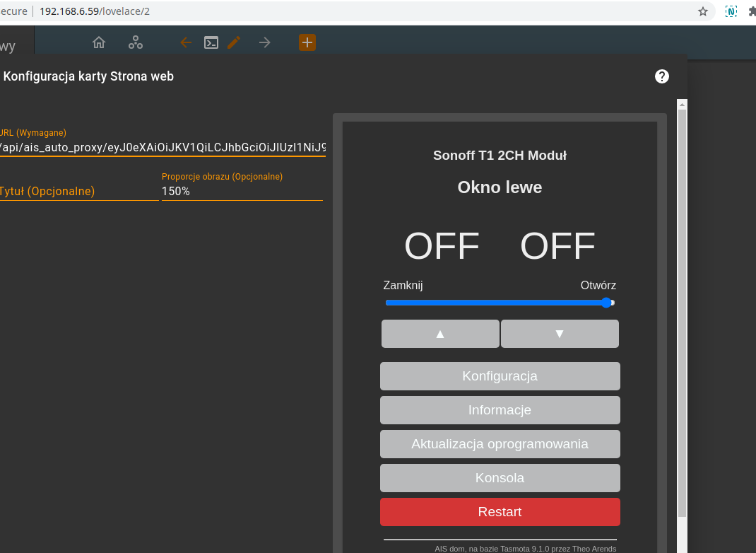Viewport: 756px width, 553px height.
Task: Open the Konsola page
Action: click(500, 478)
